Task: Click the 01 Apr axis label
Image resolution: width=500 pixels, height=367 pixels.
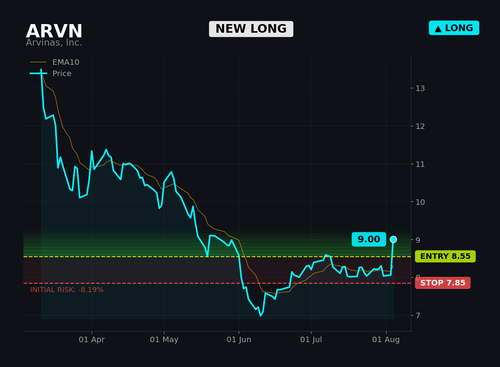Action: point(92,340)
